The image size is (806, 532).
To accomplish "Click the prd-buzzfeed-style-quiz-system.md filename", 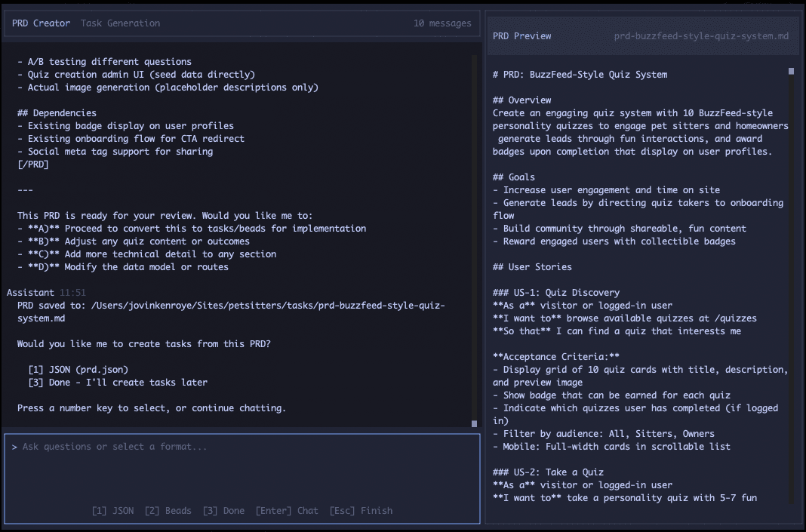I will (703, 36).
